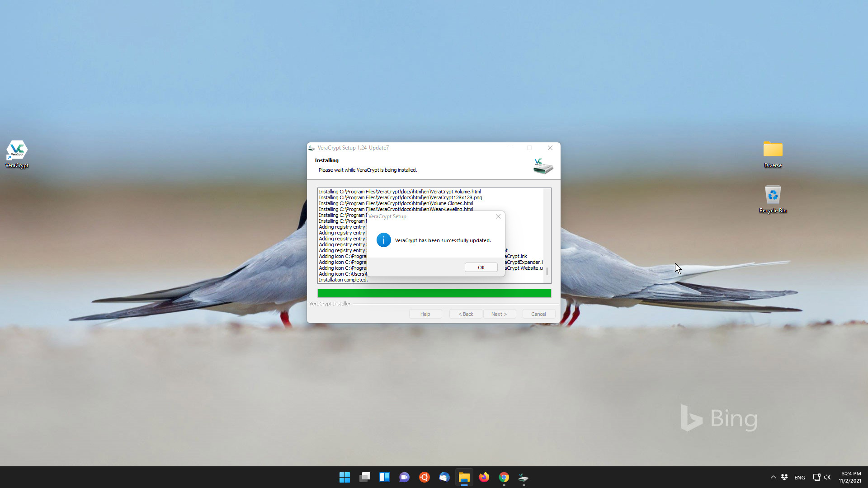The height and width of the screenshot is (488, 868).
Task: Click the Help button in the installer
Action: pos(425,314)
